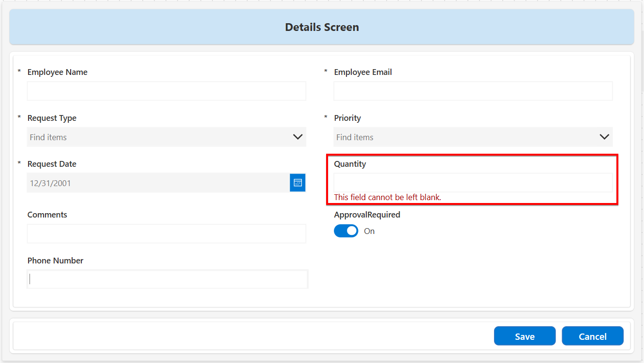Click the ApprovalRequired label

tap(367, 215)
